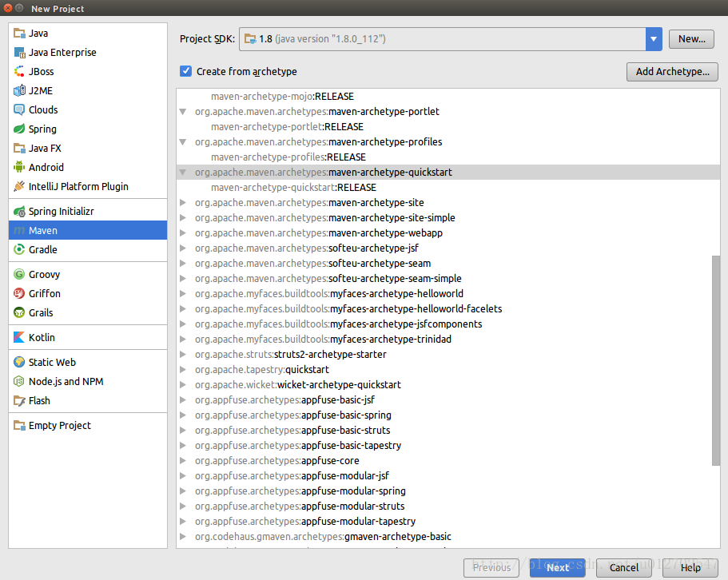Uncheck Create from archetype checkbox
This screenshot has height=580, width=728.
[185, 71]
